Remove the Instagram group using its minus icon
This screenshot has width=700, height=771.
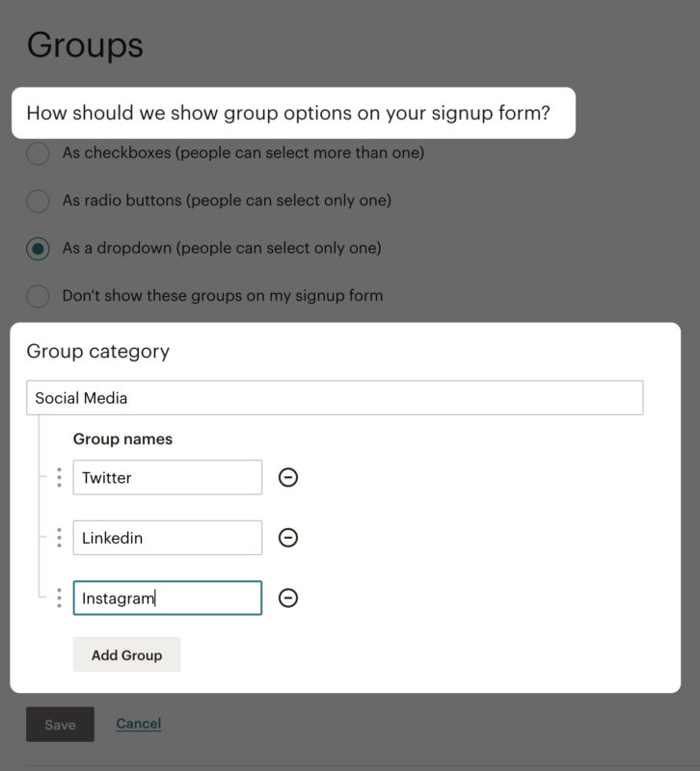click(287, 598)
